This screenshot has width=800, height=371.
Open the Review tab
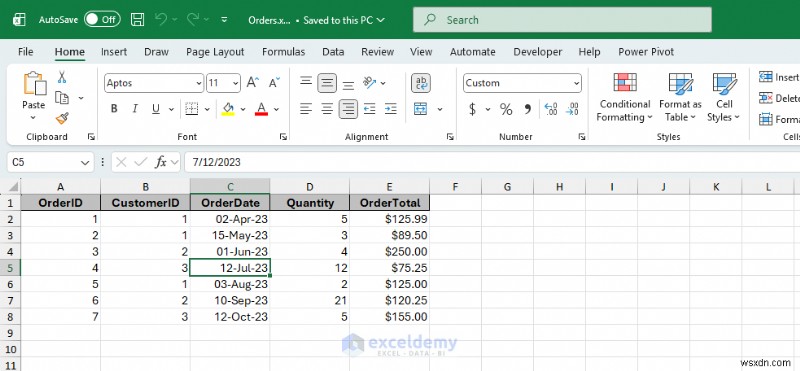[x=377, y=52]
